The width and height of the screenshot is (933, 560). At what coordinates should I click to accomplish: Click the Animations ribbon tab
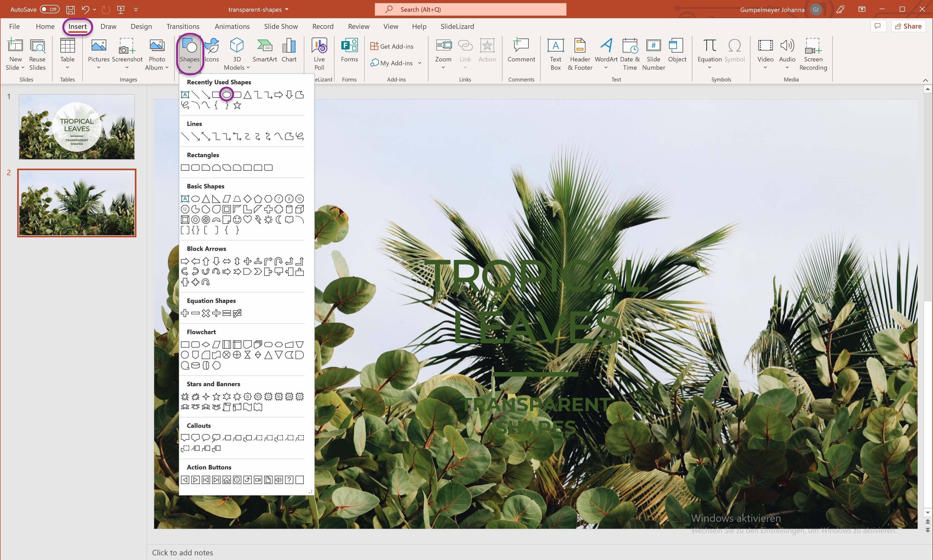(231, 26)
